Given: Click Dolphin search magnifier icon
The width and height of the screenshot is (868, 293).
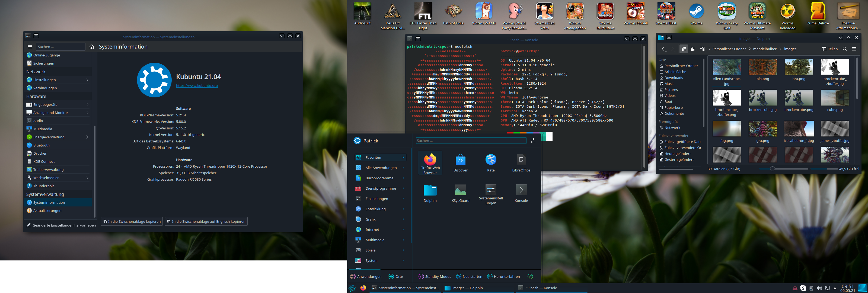Looking at the screenshot, I should (x=845, y=49).
